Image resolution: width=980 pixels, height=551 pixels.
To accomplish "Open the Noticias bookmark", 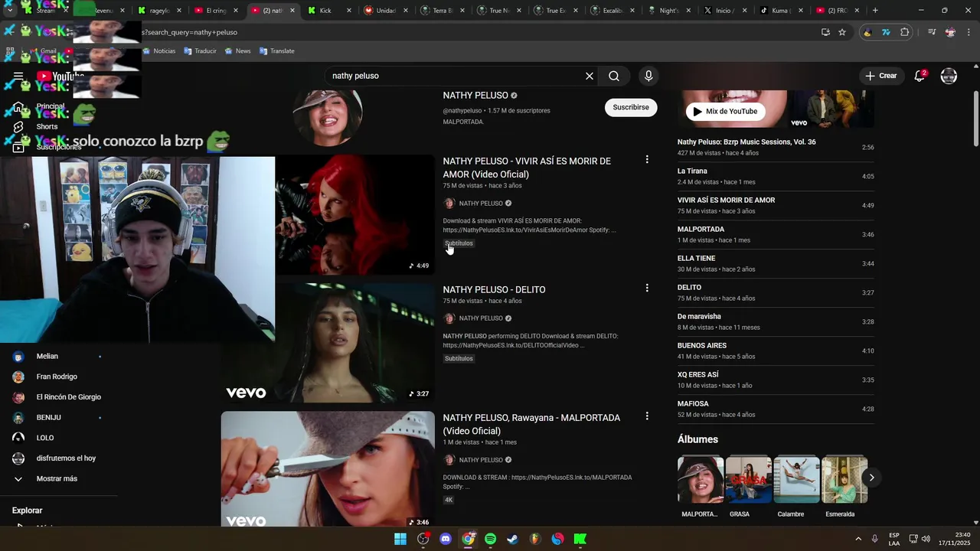I will click(x=158, y=51).
